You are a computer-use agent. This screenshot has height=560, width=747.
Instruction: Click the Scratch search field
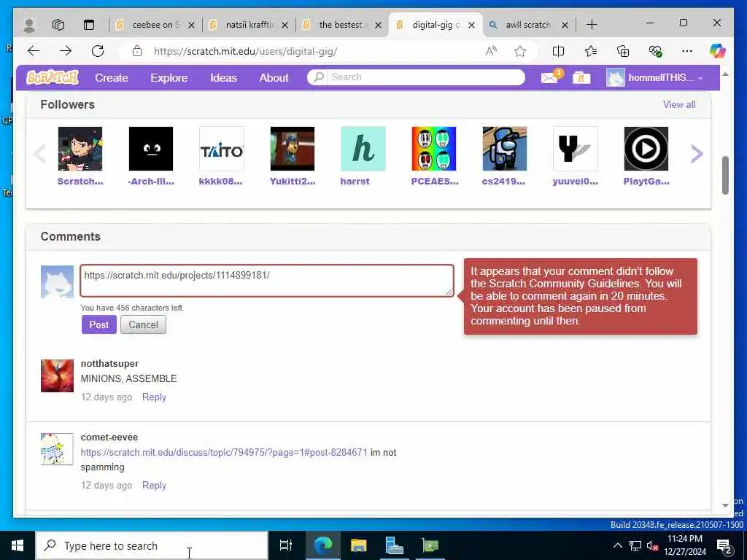[426, 77]
